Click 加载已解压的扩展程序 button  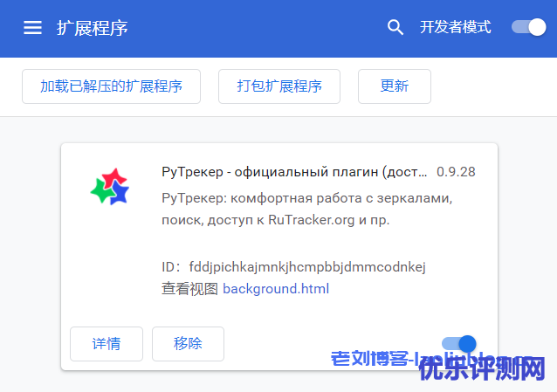pyautogui.click(x=111, y=86)
